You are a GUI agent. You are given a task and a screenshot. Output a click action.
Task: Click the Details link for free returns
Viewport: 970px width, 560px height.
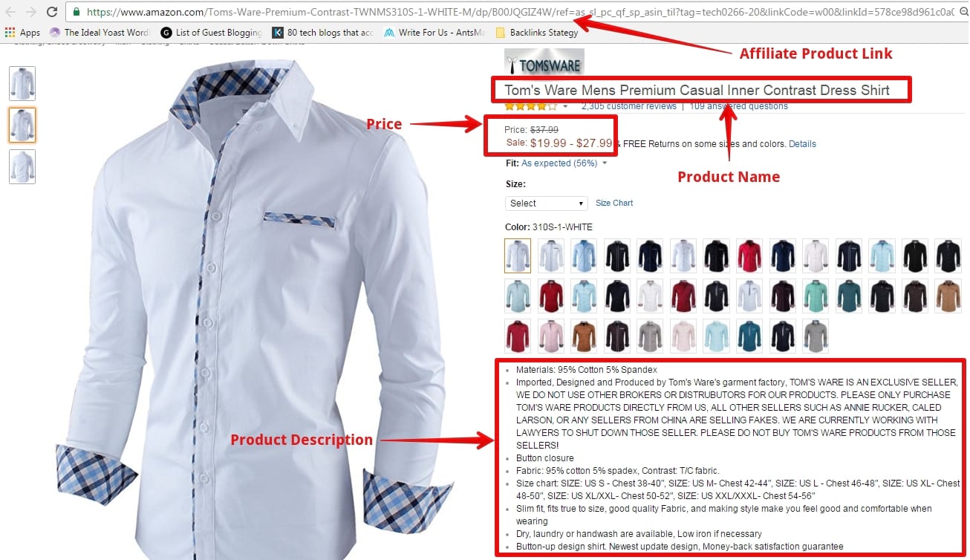[802, 144]
